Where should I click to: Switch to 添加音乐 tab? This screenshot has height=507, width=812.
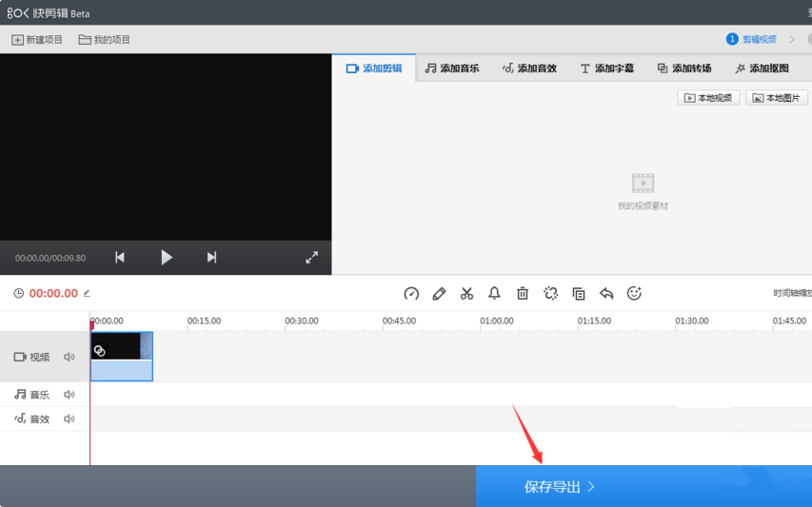tap(452, 68)
